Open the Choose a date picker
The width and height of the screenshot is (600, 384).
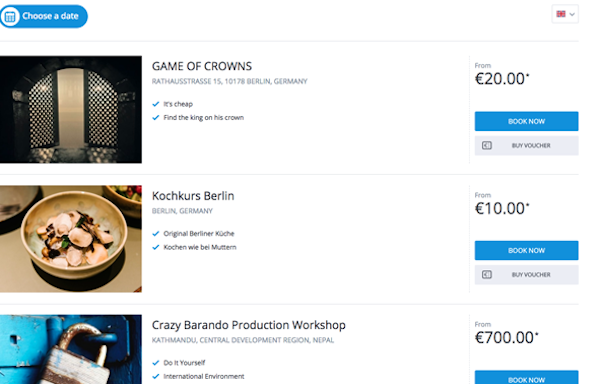click(44, 16)
